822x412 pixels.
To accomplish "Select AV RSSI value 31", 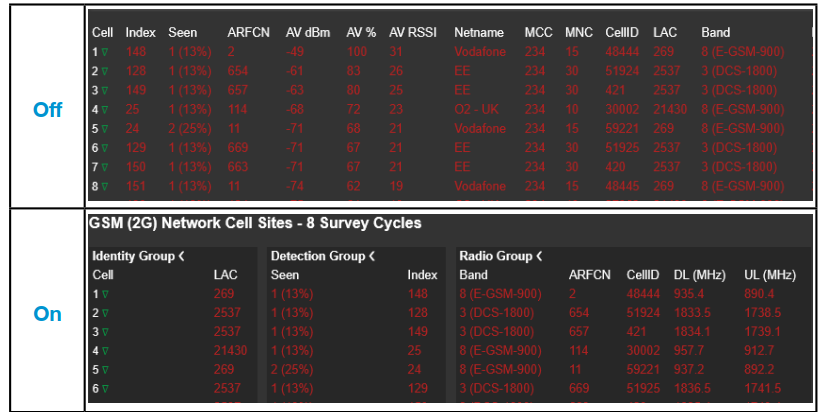I will [396, 52].
